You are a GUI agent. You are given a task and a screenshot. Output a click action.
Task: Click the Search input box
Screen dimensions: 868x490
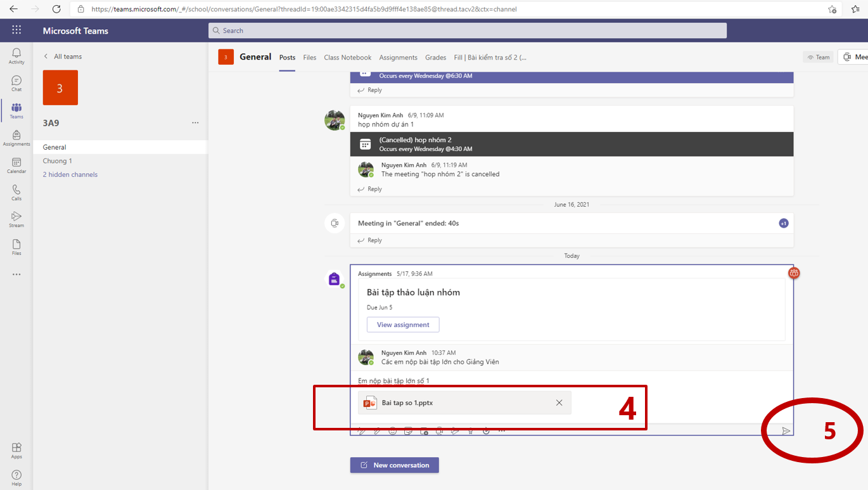click(468, 30)
